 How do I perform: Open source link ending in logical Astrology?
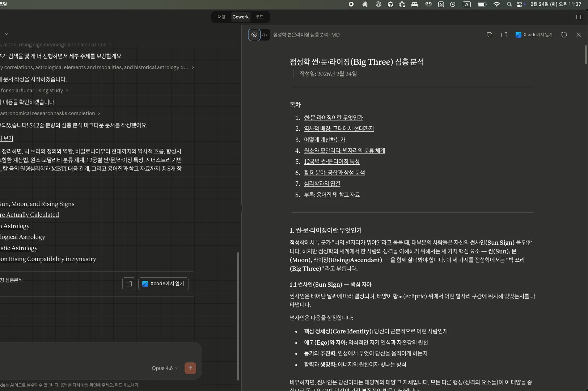click(x=22, y=237)
